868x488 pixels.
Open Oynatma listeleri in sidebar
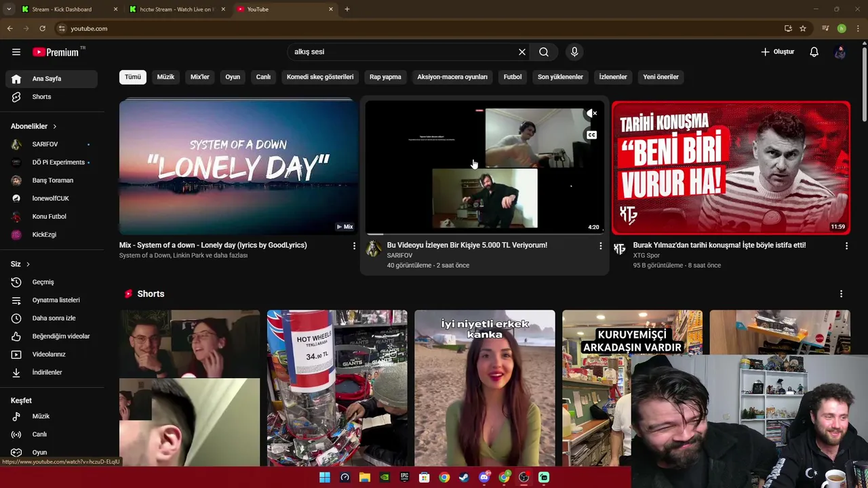52,300
